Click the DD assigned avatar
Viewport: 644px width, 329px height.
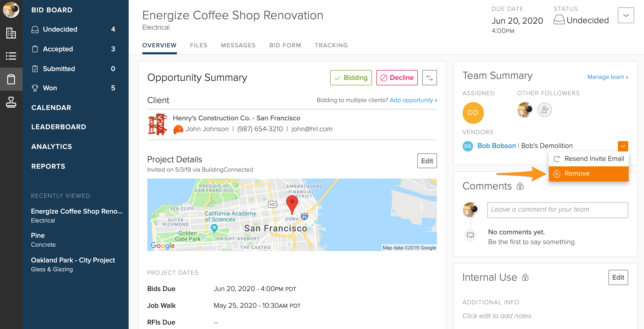coord(473,113)
